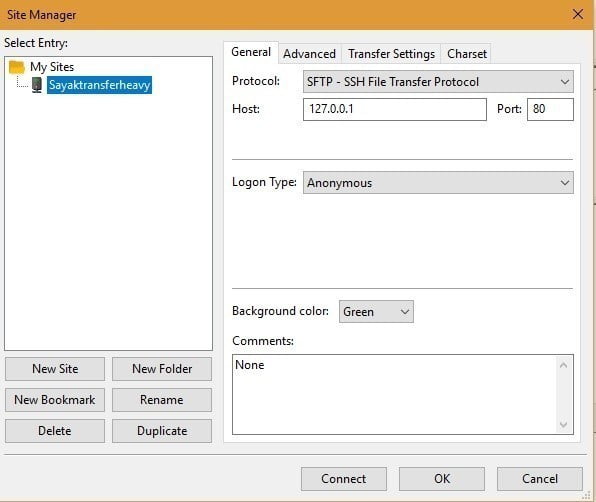Click the Delete button

pos(55,431)
